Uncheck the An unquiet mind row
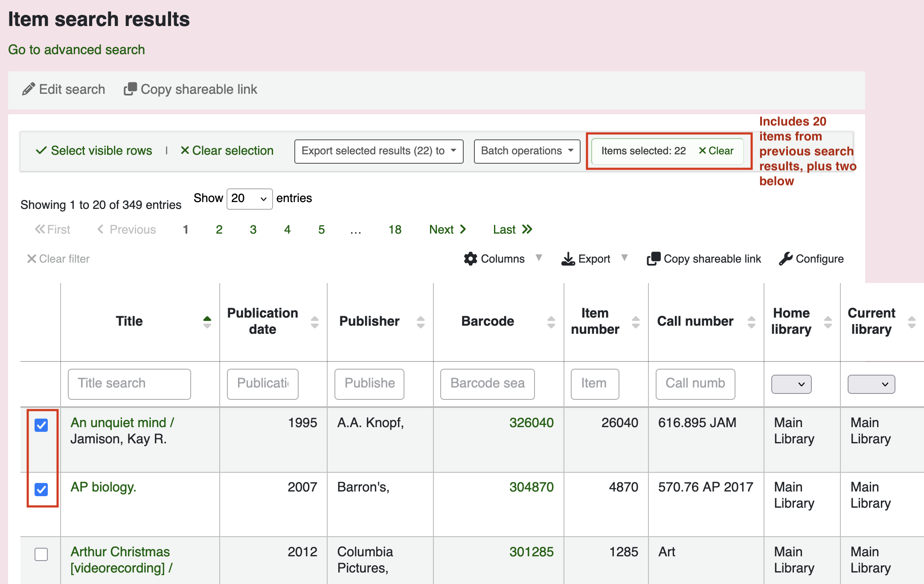Image resolution: width=924 pixels, height=584 pixels. pos(41,425)
